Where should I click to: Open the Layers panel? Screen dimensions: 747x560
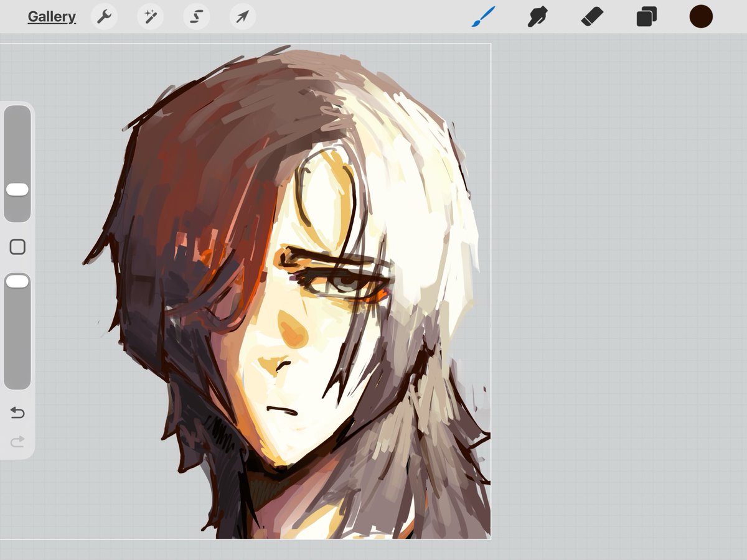[647, 17]
